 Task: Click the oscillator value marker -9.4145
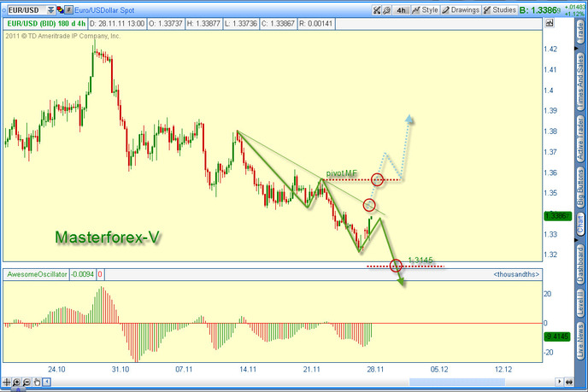pos(557,336)
